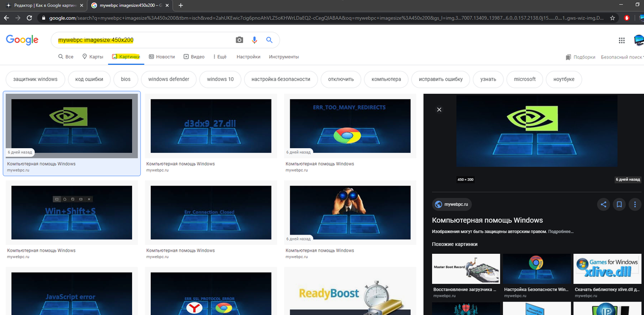Open Vivaldi red extension icon
The width and height of the screenshot is (644, 315).
tap(626, 18)
